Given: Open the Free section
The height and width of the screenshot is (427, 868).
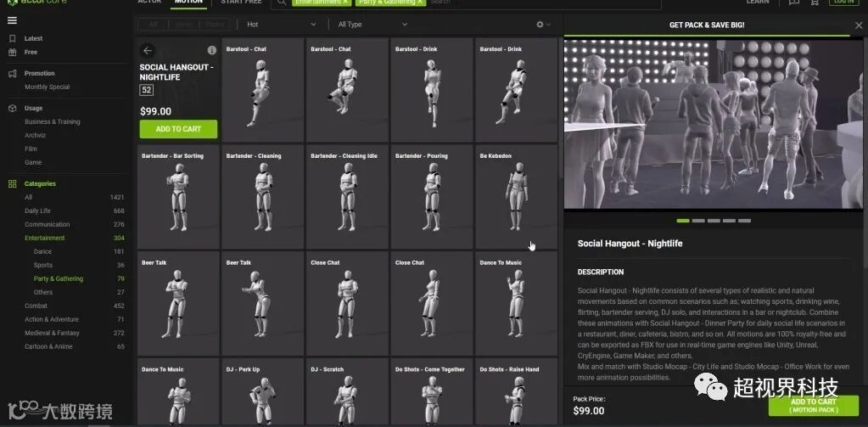Looking at the screenshot, I should point(31,52).
